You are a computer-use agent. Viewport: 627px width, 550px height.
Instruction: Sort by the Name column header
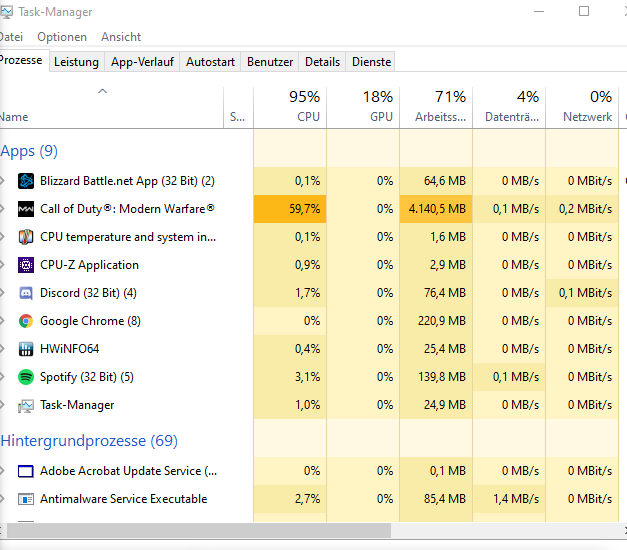pyautogui.click(x=112, y=107)
